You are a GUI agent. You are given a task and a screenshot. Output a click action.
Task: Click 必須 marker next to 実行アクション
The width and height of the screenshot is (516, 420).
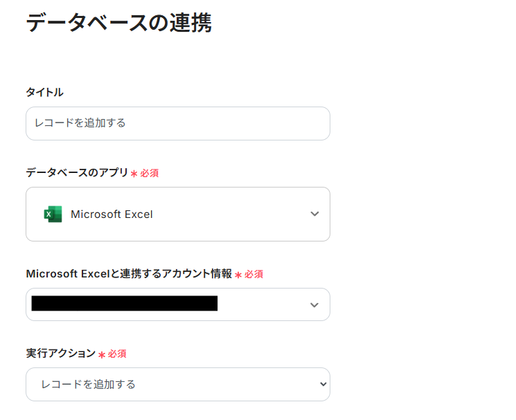(117, 354)
